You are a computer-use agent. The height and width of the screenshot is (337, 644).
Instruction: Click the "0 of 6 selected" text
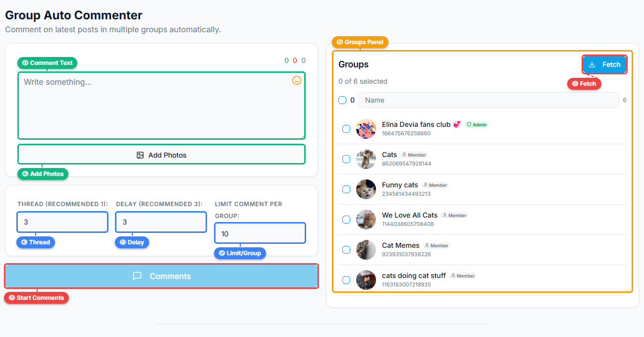click(x=363, y=81)
